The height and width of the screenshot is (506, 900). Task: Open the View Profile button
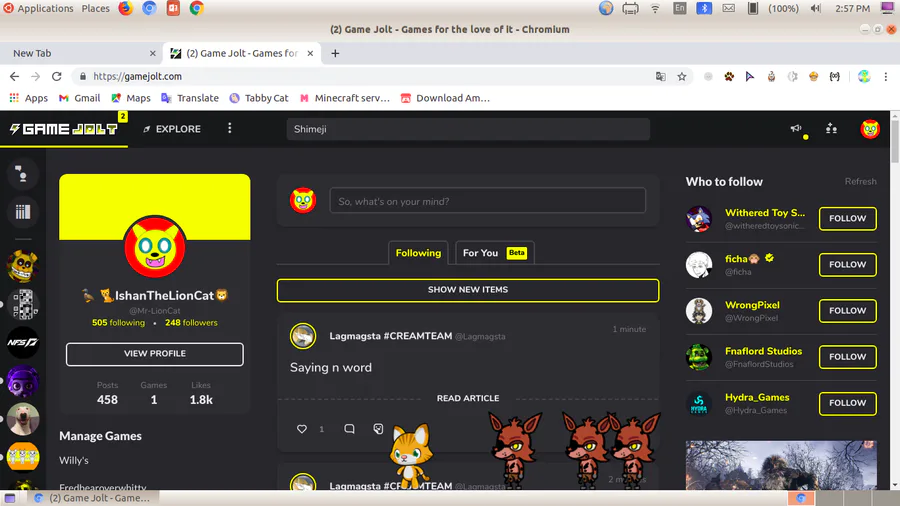coord(155,354)
